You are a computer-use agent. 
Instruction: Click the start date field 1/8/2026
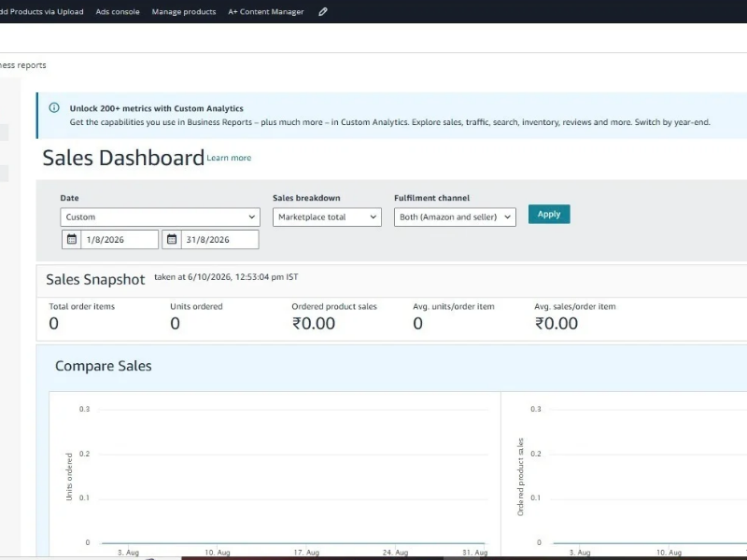(x=120, y=240)
